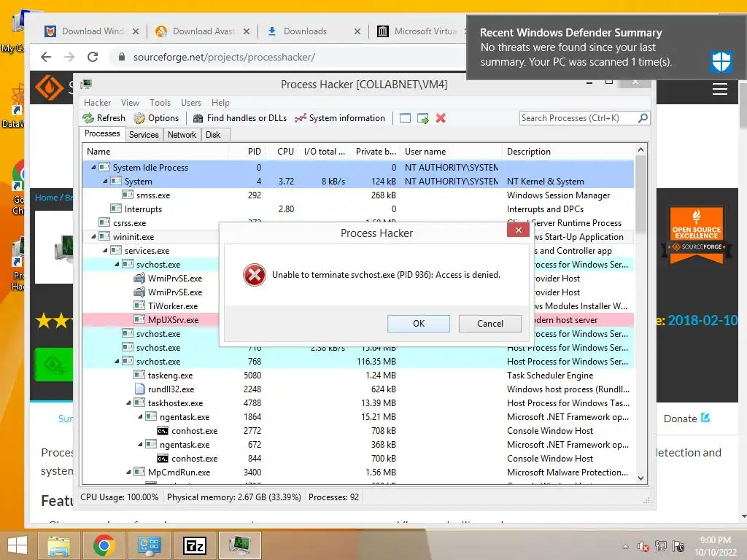Open the Hacker menu
Screen dimensions: 747x560
[x=97, y=103]
